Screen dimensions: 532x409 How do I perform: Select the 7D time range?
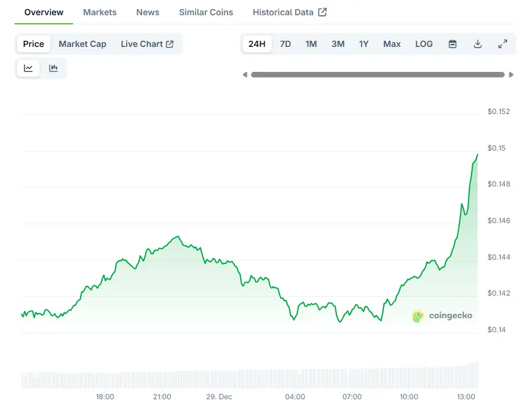(x=285, y=44)
